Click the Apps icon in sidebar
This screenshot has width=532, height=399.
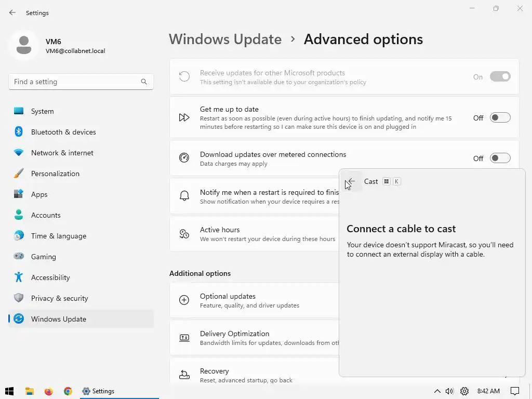19,194
